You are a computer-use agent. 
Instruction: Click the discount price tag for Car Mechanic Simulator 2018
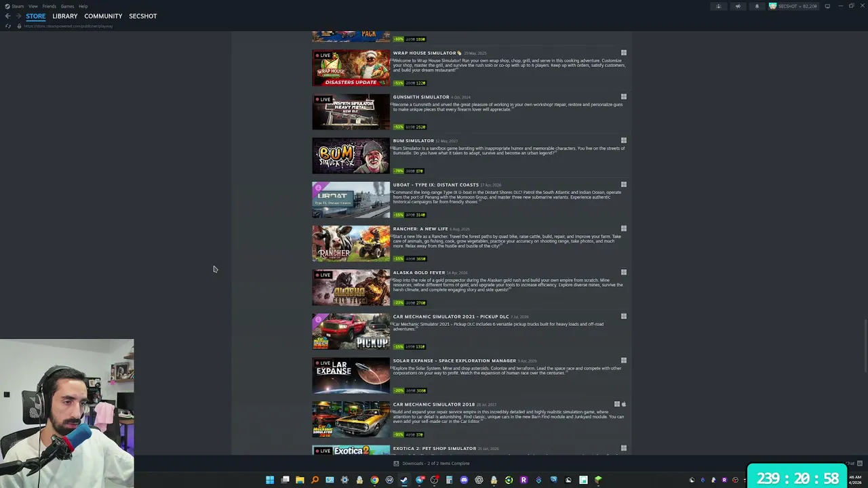[408, 434]
